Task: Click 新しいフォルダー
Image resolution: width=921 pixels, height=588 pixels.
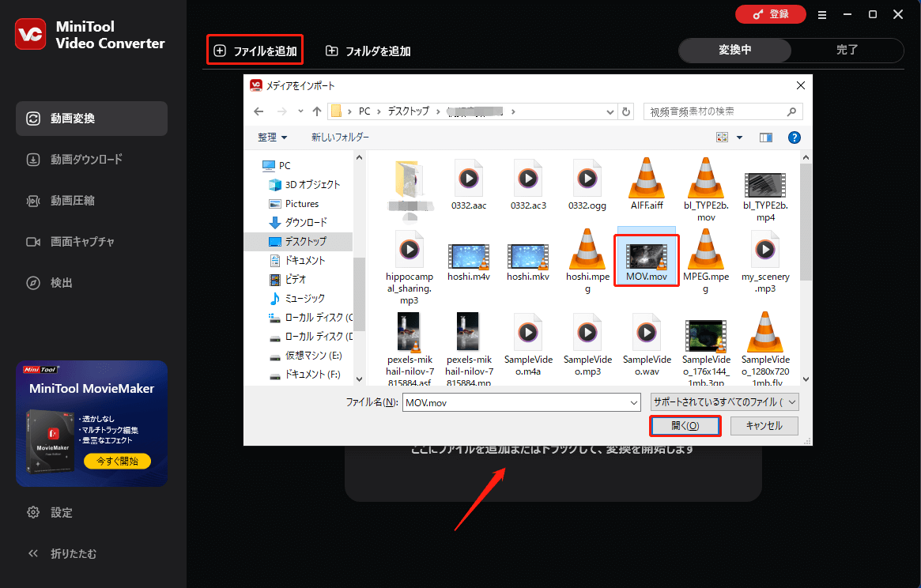Action: point(340,138)
